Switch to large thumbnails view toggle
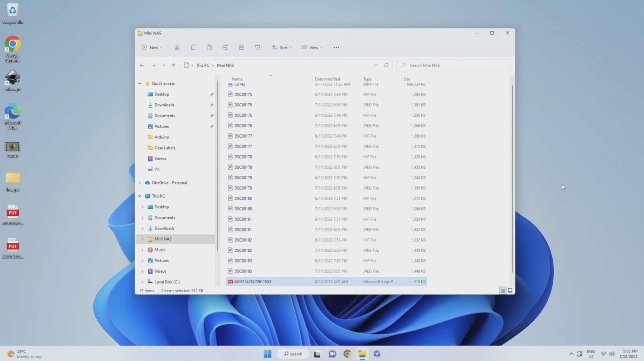This screenshot has width=644, height=361. point(510,290)
